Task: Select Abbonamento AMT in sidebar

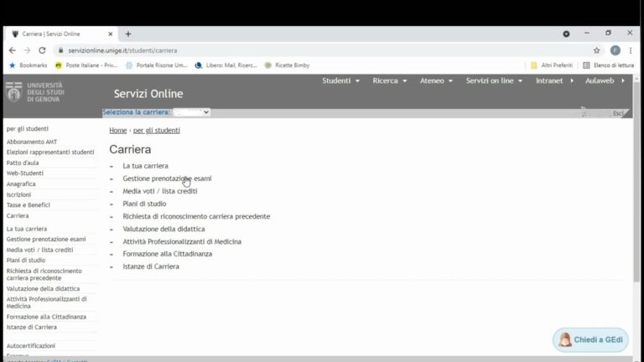Action: point(32,142)
